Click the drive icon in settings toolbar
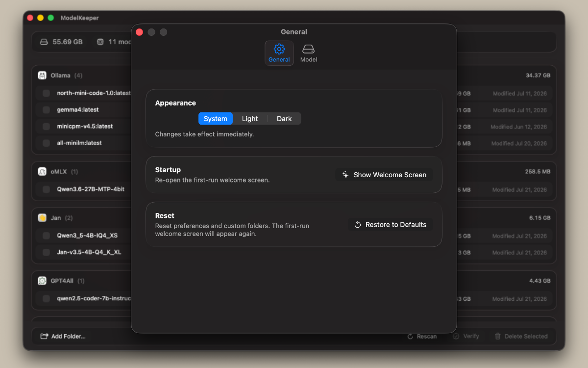Image resolution: width=588 pixels, height=368 pixels. 308,49
